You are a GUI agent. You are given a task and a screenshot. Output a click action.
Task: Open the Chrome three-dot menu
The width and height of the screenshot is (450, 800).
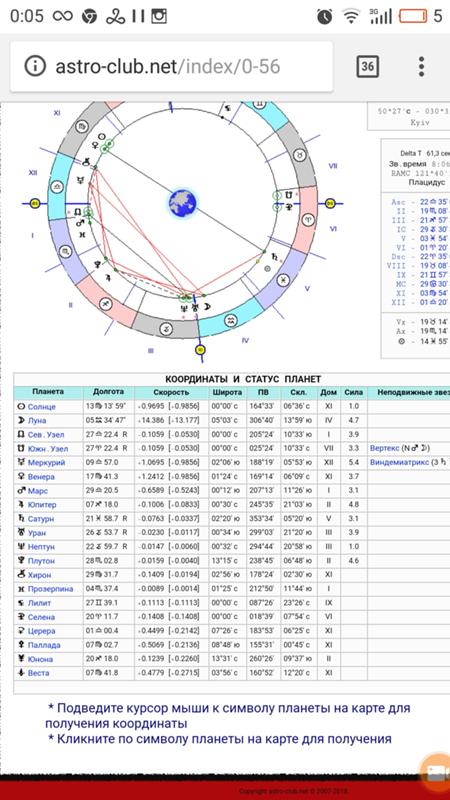click(x=421, y=66)
